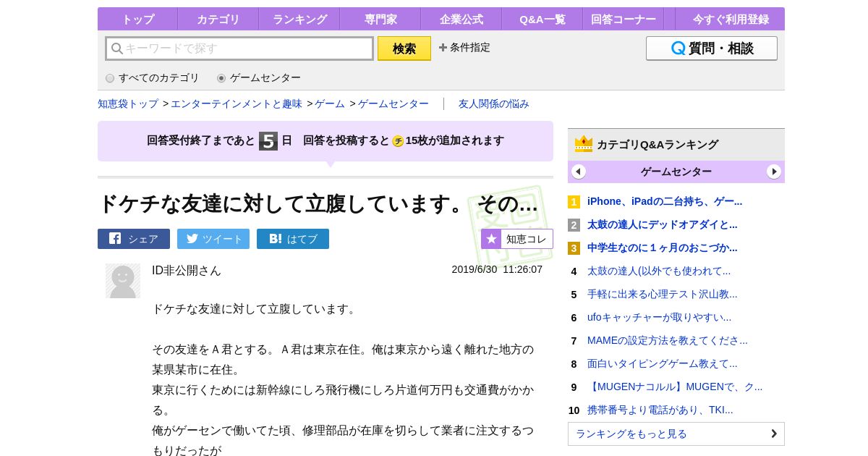The image size is (868, 456).
Task: Open the 回答コーナー tab
Action: pyautogui.click(x=623, y=19)
